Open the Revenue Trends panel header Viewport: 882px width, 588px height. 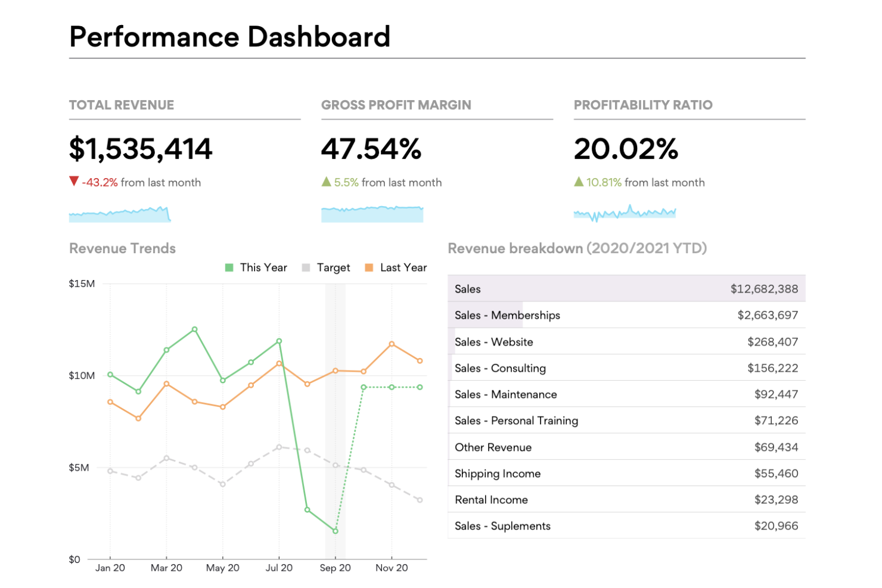coord(122,248)
